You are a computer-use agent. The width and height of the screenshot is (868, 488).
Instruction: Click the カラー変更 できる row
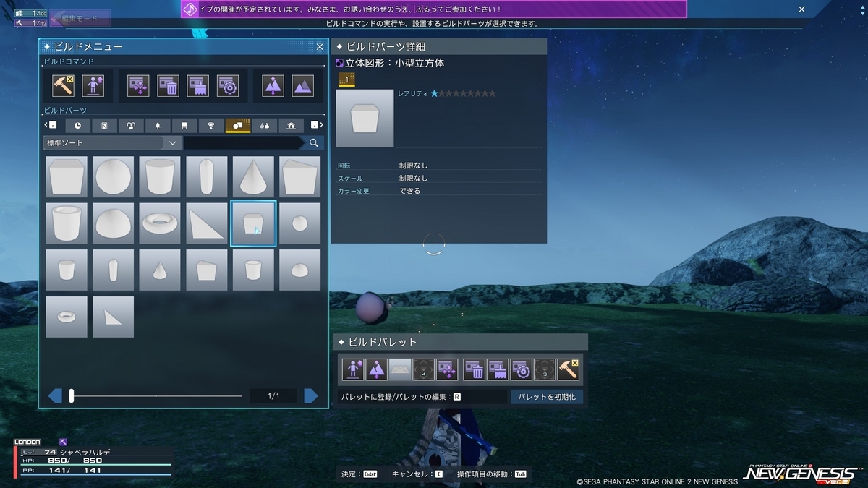click(x=439, y=191)
